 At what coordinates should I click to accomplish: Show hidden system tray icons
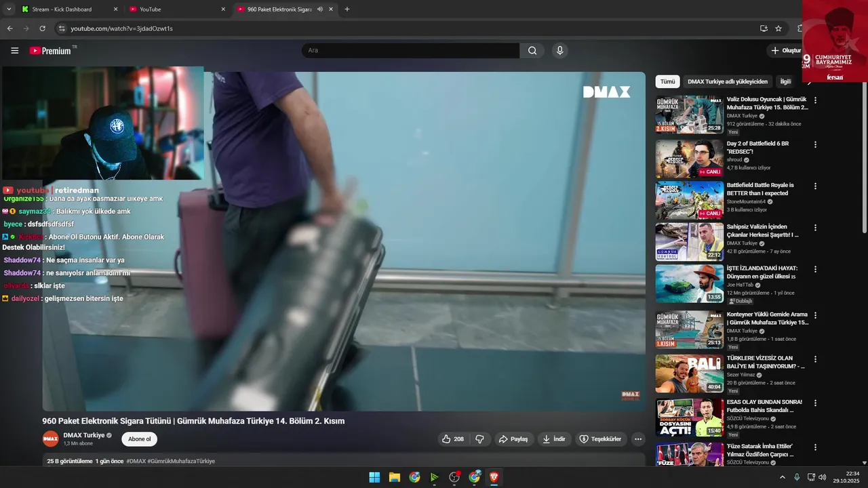tap(782, 477)
